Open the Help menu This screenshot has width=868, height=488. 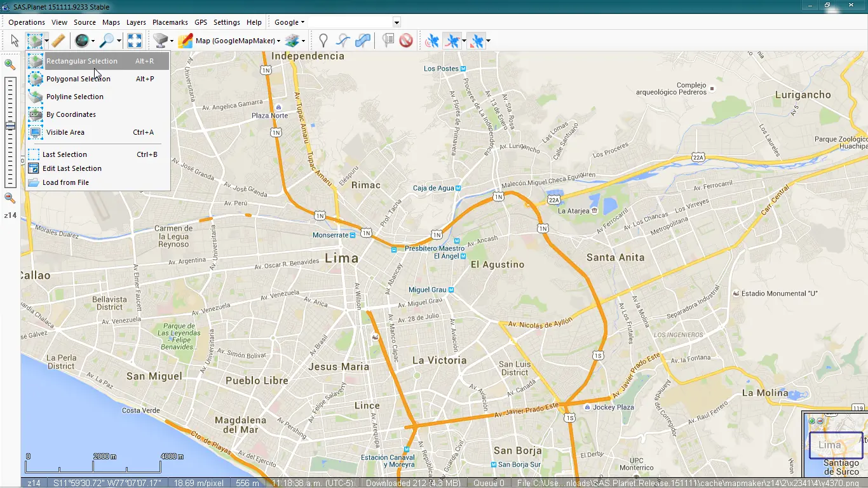pyautogui.click(x=254, y=22)
